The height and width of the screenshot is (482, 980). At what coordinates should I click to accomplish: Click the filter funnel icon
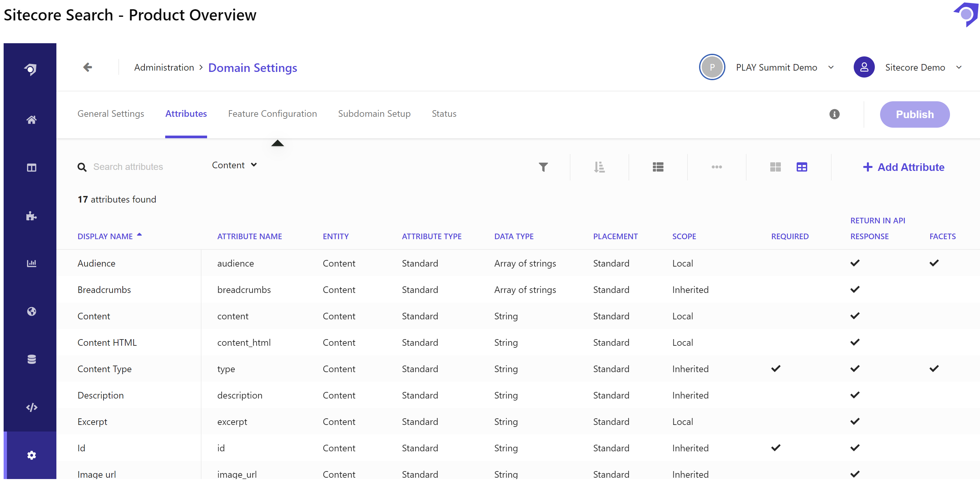pos(543,167)
